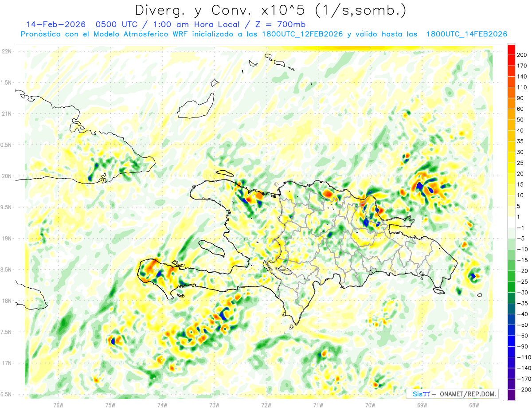Click the '-60' value on the color scale
The image size is (532, 411).
tap(523, 336)
